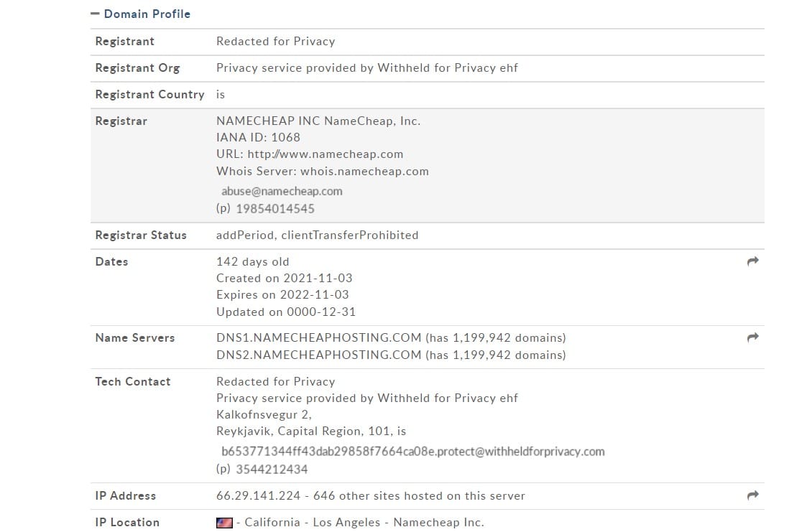Screen dimensions: 789x532
Task: Select DNS1.NAMECHEAPHOSTING.COM name server line
Action: point(391,337)
